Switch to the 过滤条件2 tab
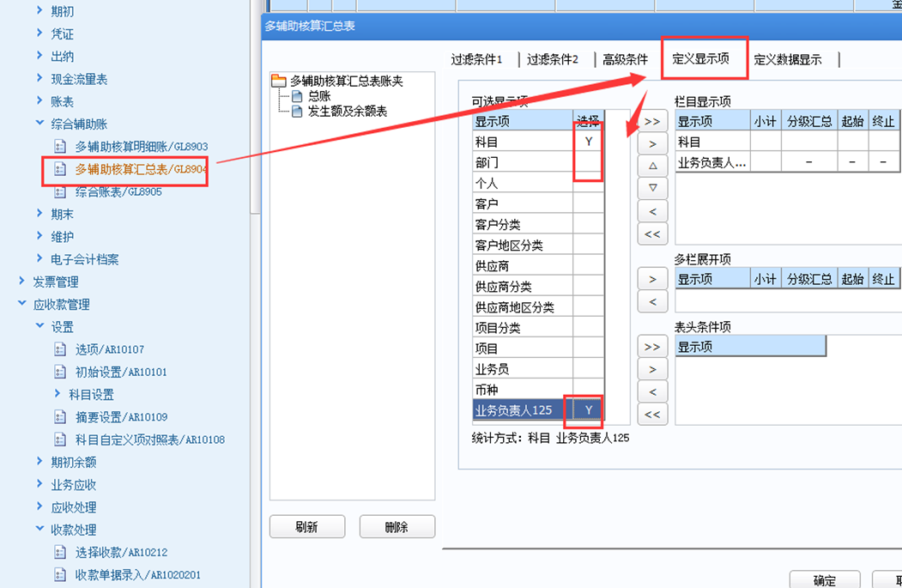 552,59
